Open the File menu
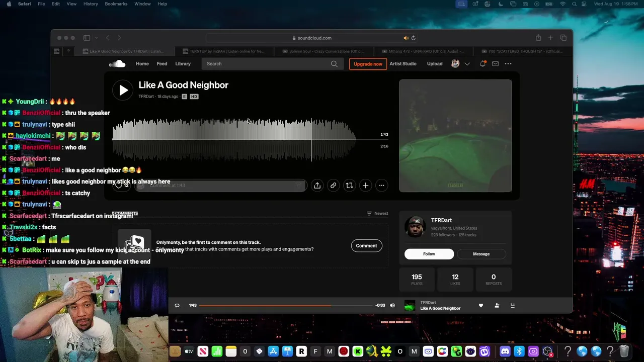Viewport: 644px width, 362px height. click(x=41, y=4)
